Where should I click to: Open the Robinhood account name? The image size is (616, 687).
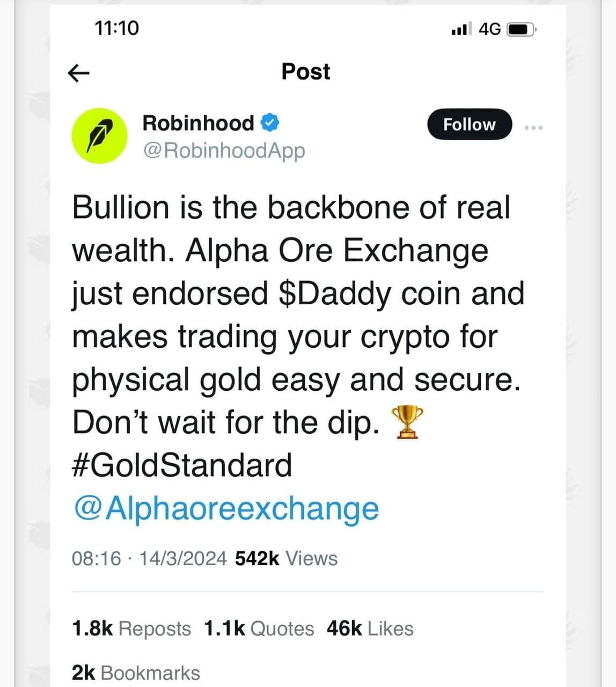click(198, 123)
